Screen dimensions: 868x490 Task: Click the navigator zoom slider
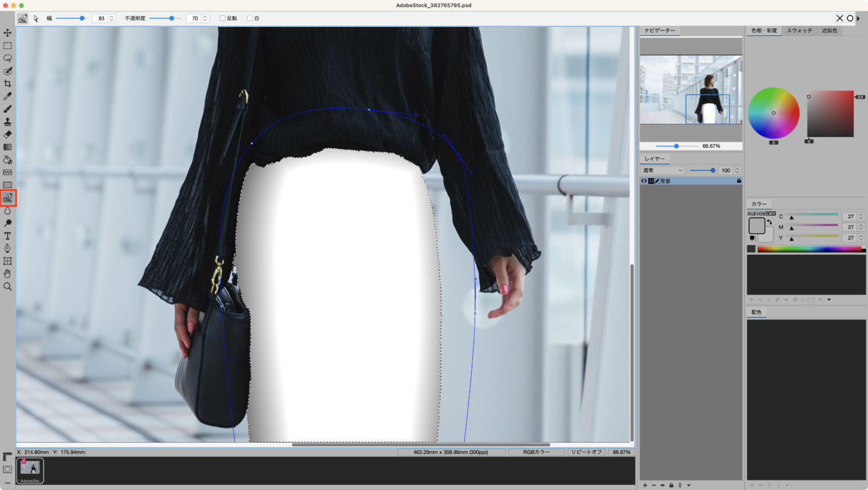(x=676, y=146)
